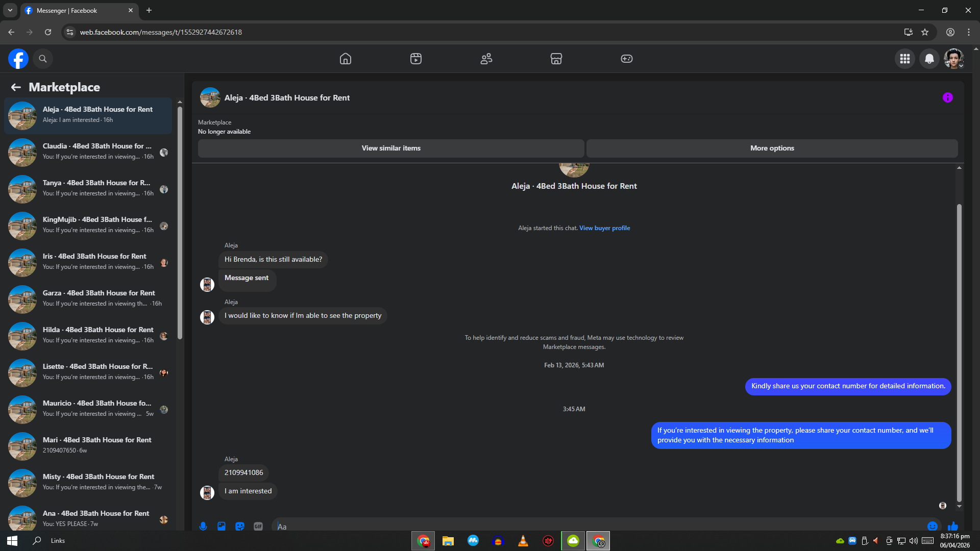This screenshot has width=980, height=551.
Task: Open the taskbar clock and date
Action: point(955,541)
